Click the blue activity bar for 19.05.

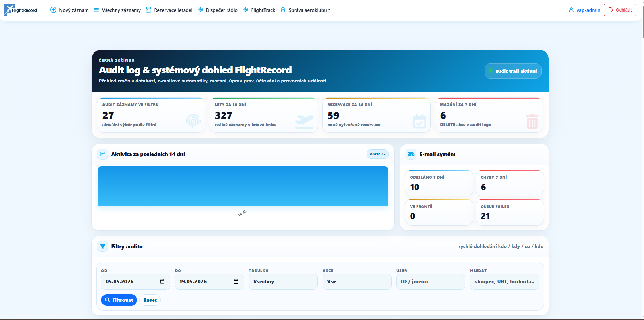pyautogui.click(x=243, y=186)
